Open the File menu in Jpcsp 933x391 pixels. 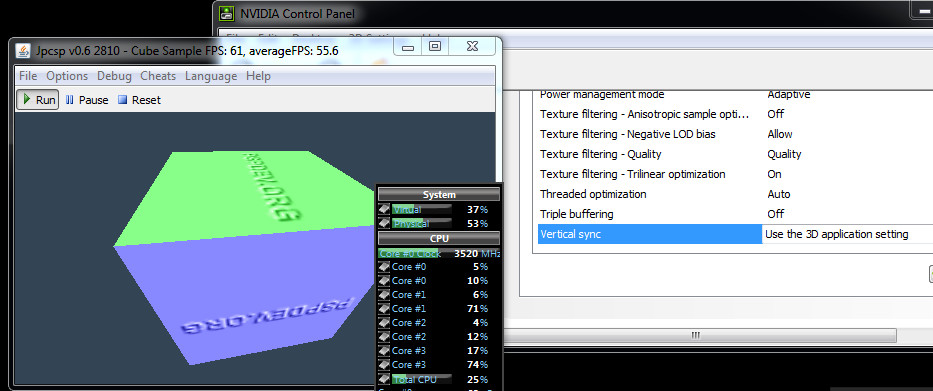[x=28, y=76]
